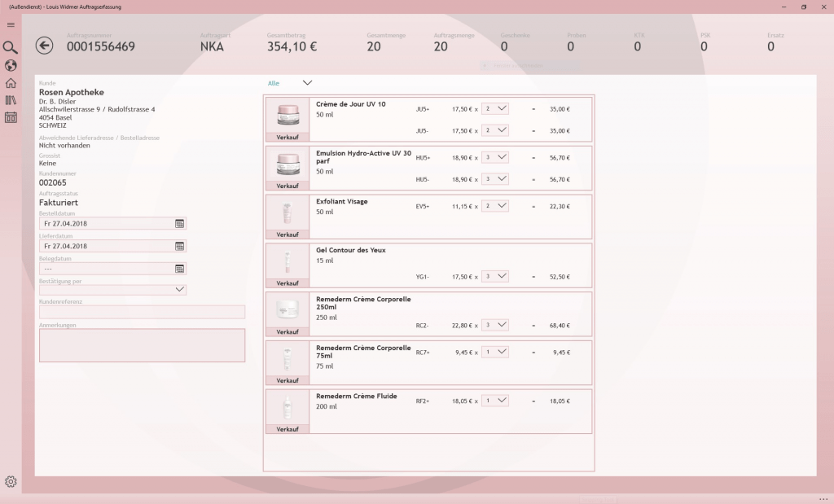
Task: Click the Kundenreferenz input field
Action: [x=142, y=312]
